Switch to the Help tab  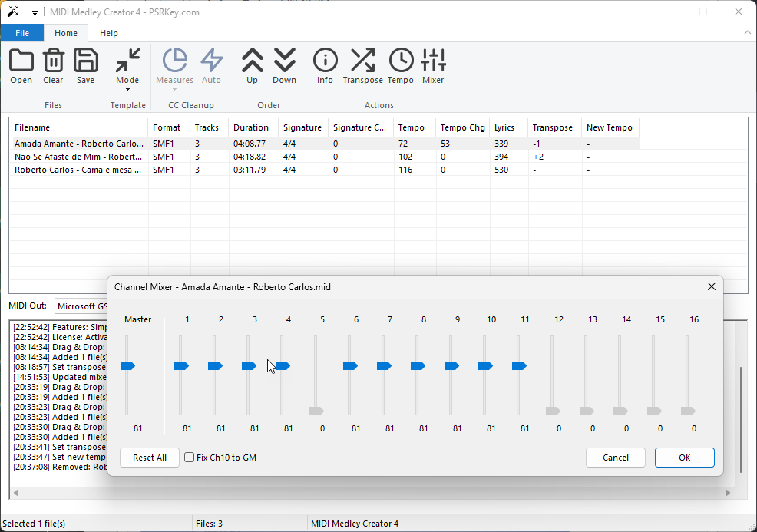click(x=108, y=33)
